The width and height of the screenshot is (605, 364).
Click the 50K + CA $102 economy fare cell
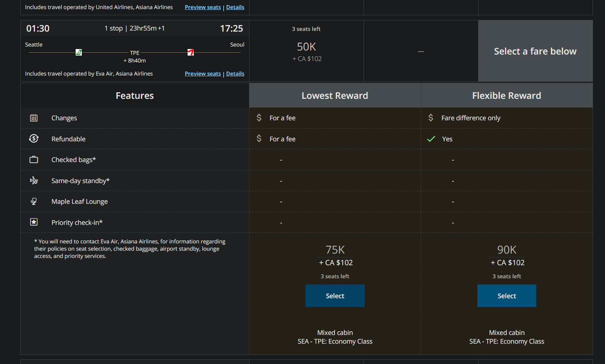pos(306,51)
